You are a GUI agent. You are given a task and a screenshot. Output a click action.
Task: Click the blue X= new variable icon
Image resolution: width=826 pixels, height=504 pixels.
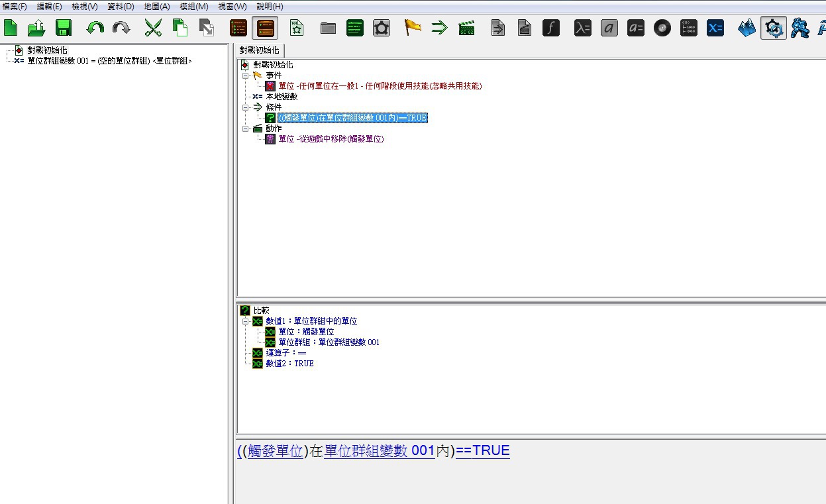pos(715,28)
